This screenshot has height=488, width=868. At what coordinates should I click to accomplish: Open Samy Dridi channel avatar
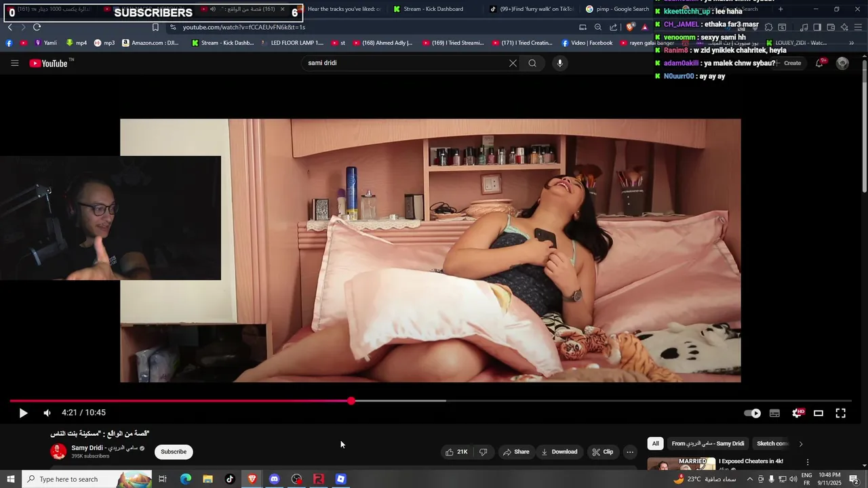(x=59, y=451)
